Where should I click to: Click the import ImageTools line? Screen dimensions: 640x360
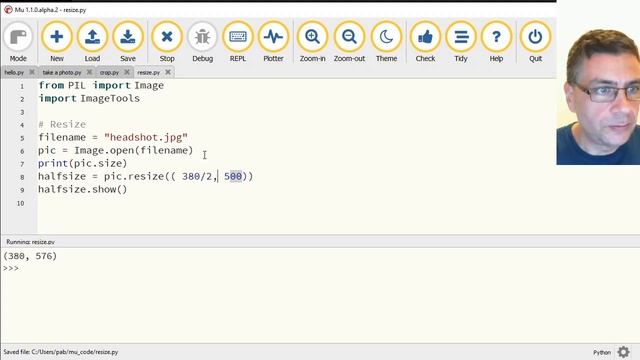(x=89, y=98)
